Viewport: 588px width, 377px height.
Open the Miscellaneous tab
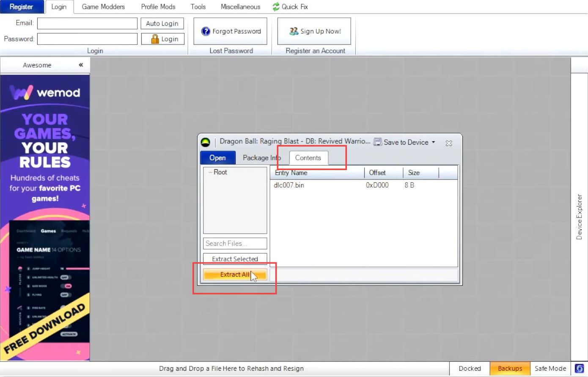(240, 7)
